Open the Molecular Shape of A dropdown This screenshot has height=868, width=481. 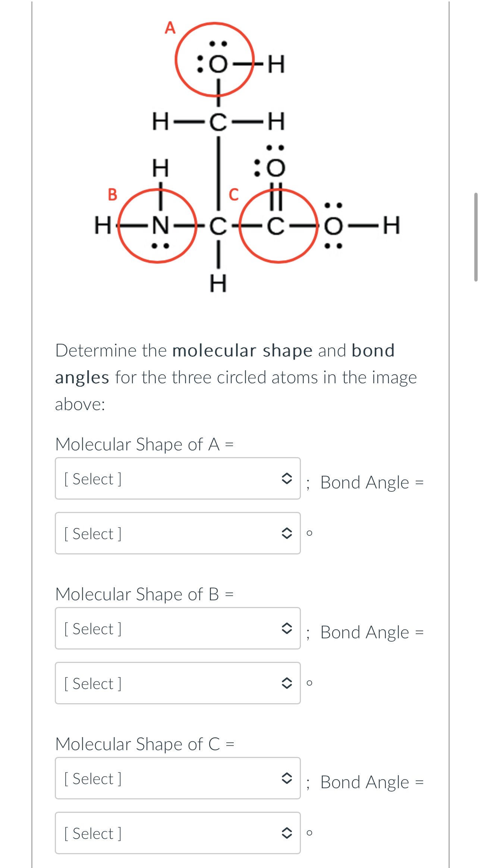(168, 481)
